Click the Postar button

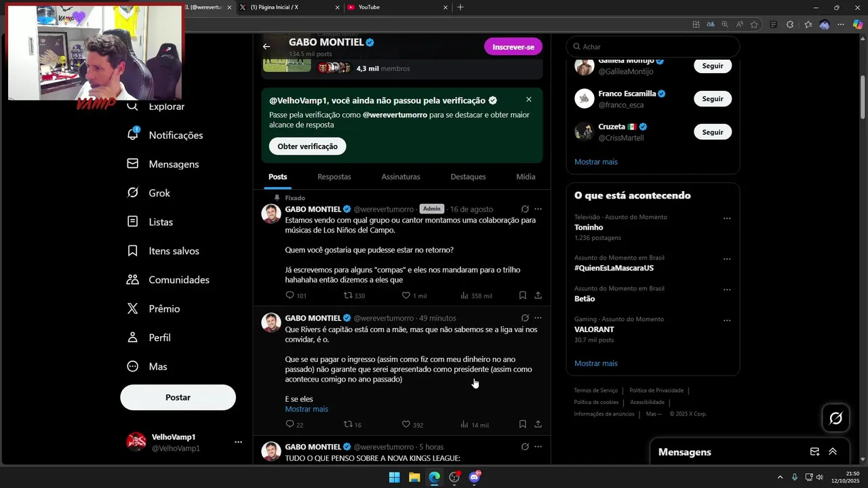point(178,397)
